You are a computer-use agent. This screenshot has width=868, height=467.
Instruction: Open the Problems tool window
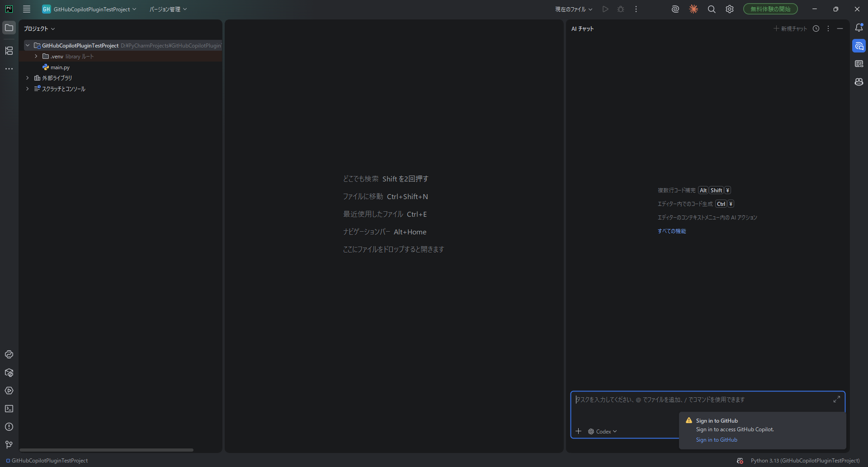9,427
